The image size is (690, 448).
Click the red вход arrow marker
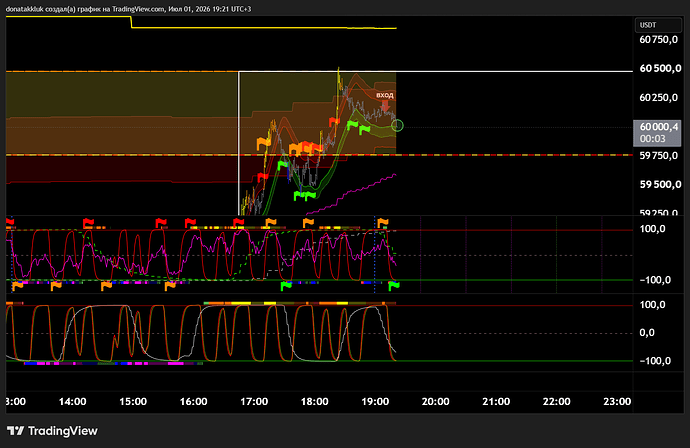tap(385, 106)
